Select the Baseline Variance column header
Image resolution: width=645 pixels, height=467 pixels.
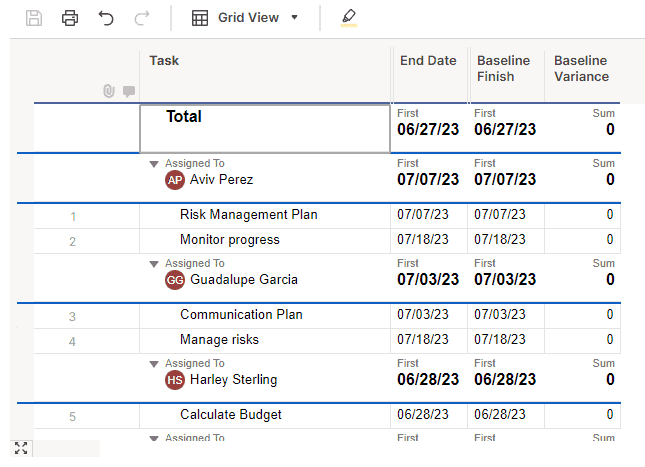(581, 69)
